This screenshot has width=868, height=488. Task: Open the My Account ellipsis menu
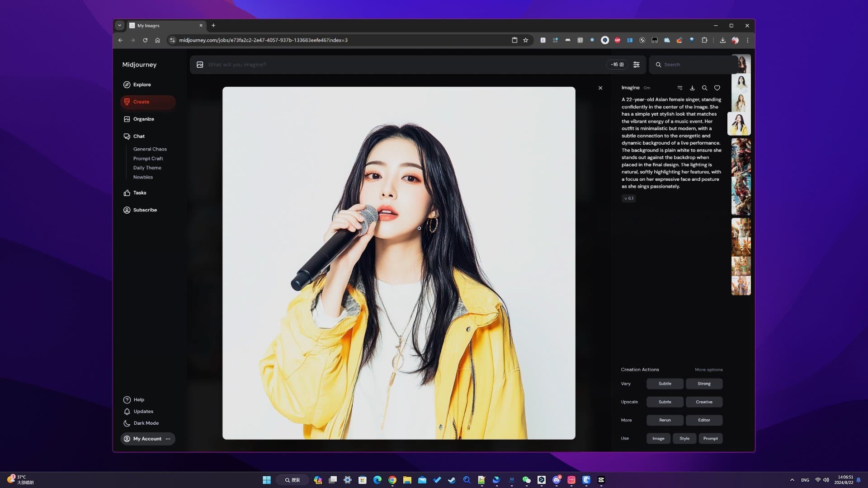168,439
